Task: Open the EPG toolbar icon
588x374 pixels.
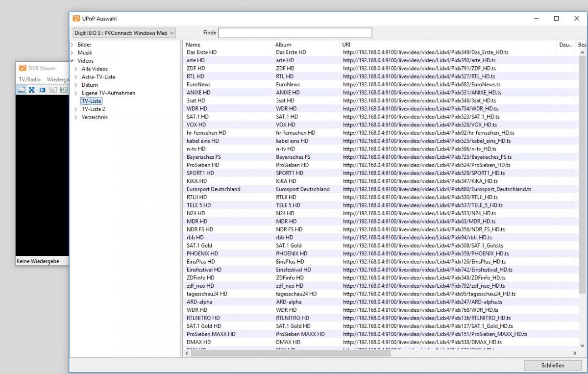Action: click(x=63, y=90)
